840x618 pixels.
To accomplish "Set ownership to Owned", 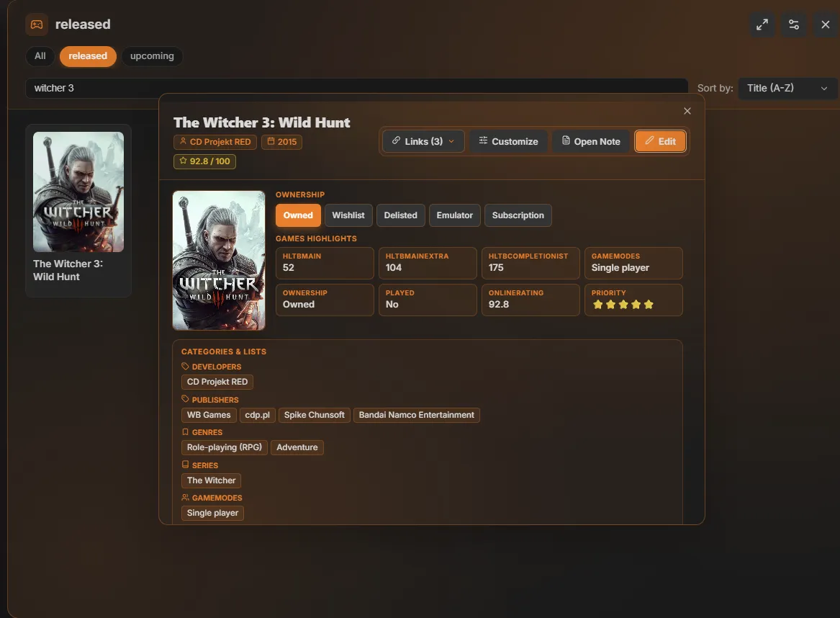I will pyautogui.click(x=298, y=215).
